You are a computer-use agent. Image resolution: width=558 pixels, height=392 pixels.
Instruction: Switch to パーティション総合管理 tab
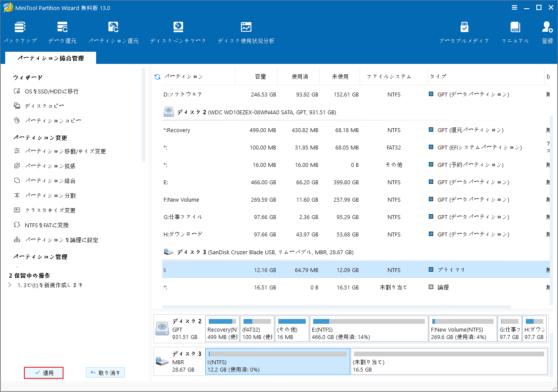(50, 57)
